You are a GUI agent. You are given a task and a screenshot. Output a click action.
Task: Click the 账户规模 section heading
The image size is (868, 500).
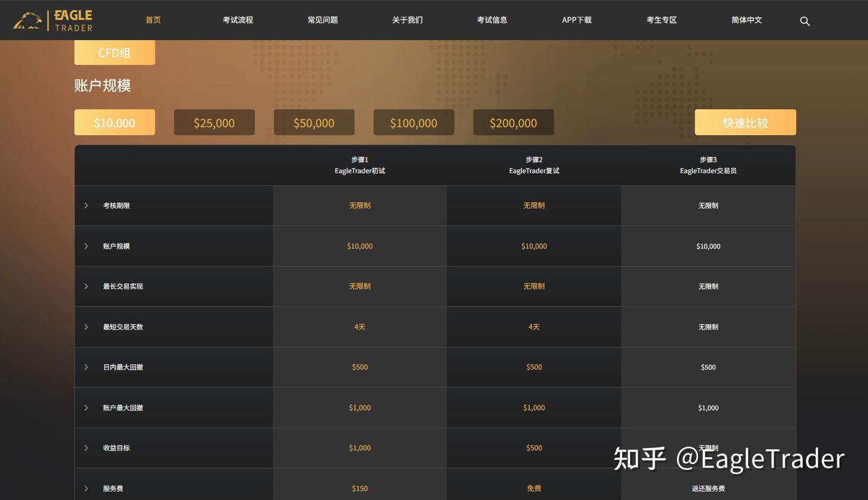pyautogui.click(x=102, y=86)
